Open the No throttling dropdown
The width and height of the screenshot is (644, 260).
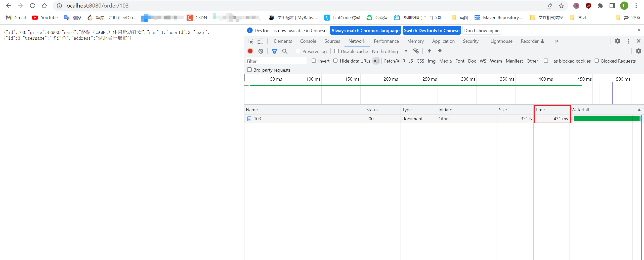click(x=390, y=51)
